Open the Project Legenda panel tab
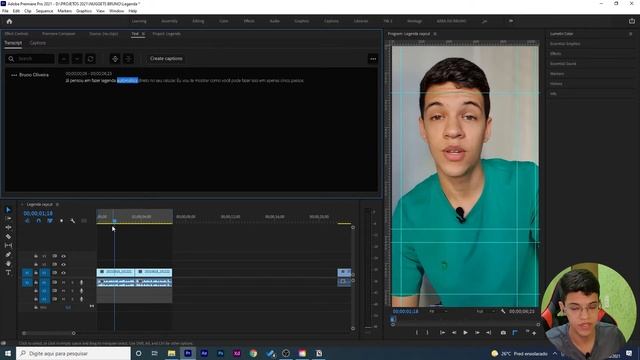The height and width of the screenshot is (360, 640). pos(167,34)
